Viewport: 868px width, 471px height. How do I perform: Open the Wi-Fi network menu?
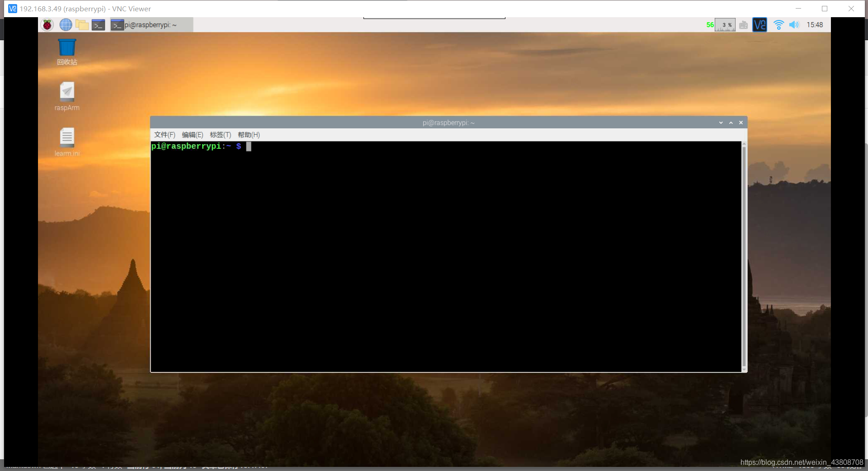pyautogui.click(x=778, y=25)
